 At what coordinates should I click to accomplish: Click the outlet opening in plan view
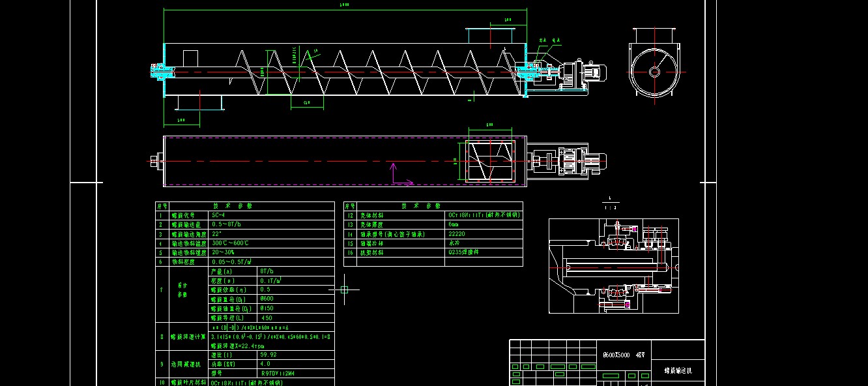point(489,160)
